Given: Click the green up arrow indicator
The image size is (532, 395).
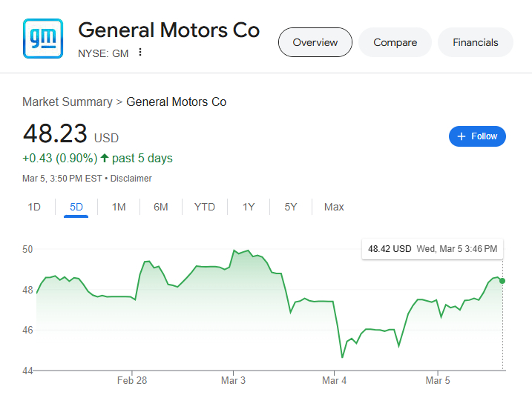Looking at the screenshot, I should [x=105, y=158].
